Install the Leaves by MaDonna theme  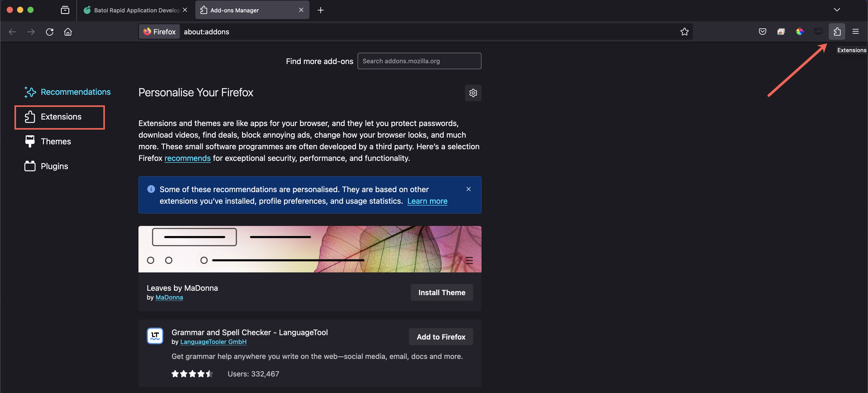442,293
